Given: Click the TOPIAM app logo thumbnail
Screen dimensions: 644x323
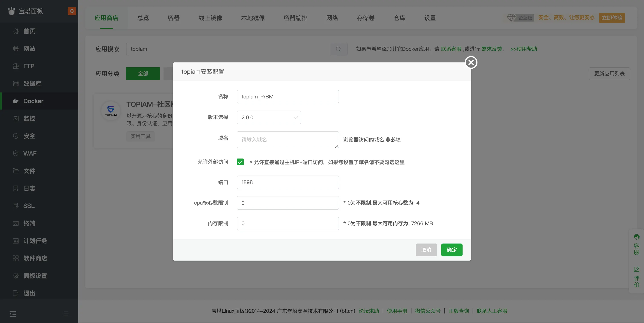Looking at the screenshot, I should [x=111, y=111].
